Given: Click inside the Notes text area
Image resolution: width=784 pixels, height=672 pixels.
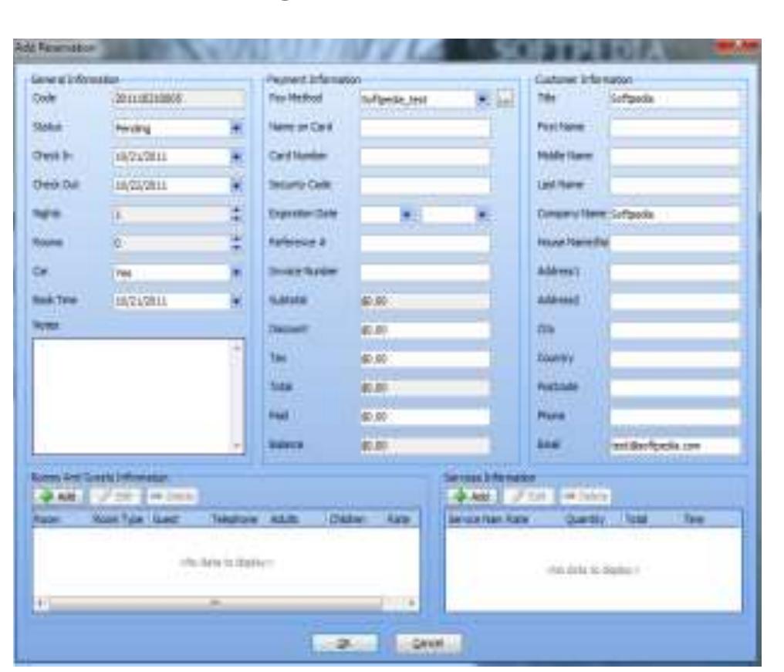Looking at the screenshot, I should click(x=133, y=397).
